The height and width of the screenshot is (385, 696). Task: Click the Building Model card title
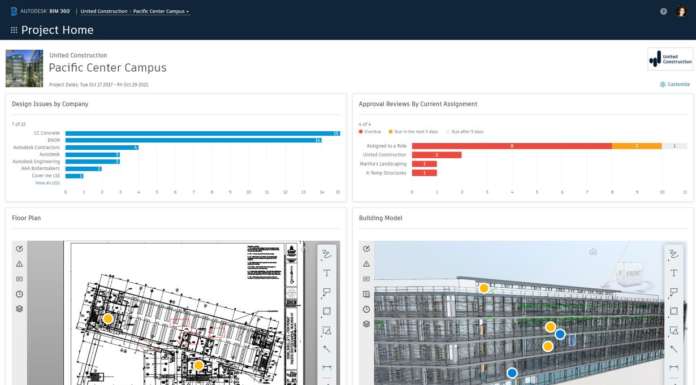[380, 218]
